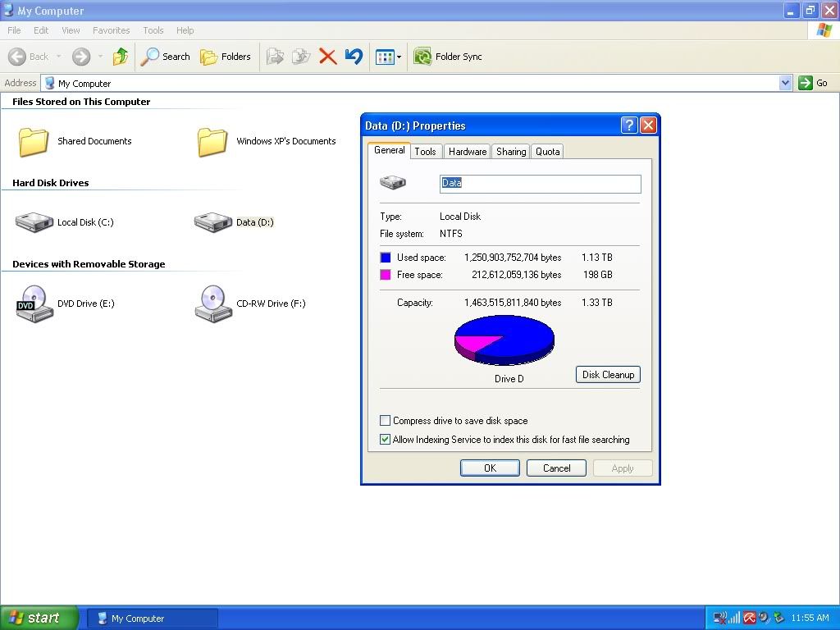Click the Disk Cleanup button

tap(608, 374)
